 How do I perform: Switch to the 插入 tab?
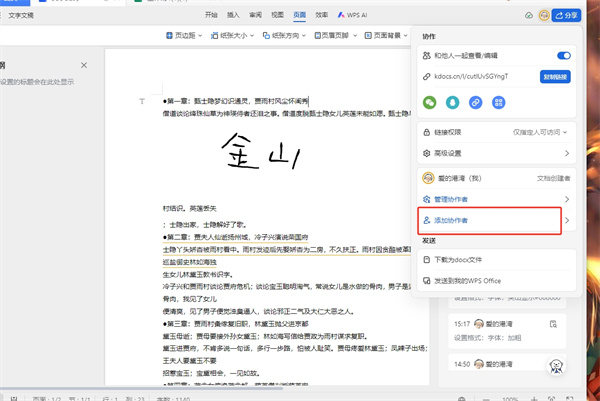click(x=233, y=15)
